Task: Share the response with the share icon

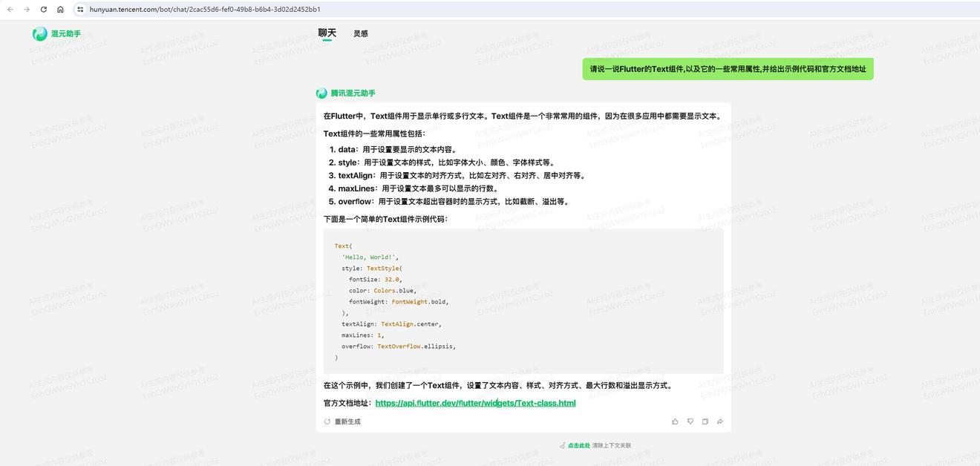Action: pyautogui.click(x=719, y=421)
